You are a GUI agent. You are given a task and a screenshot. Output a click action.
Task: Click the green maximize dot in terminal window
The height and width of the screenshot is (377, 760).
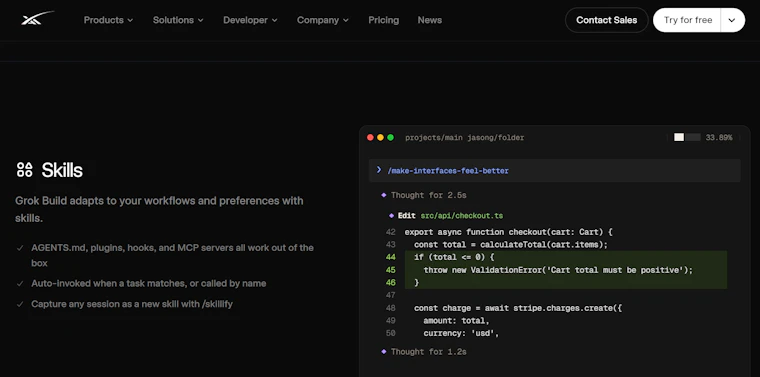pyautogui.click(x=391, y=138)
